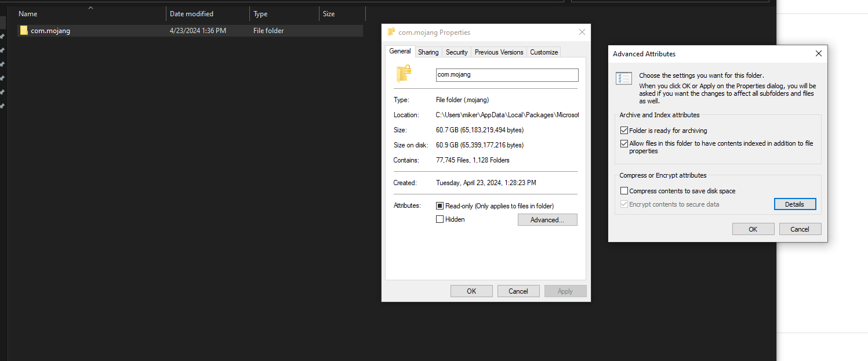Open the Previous Versions tab

[x=499, y=52]
